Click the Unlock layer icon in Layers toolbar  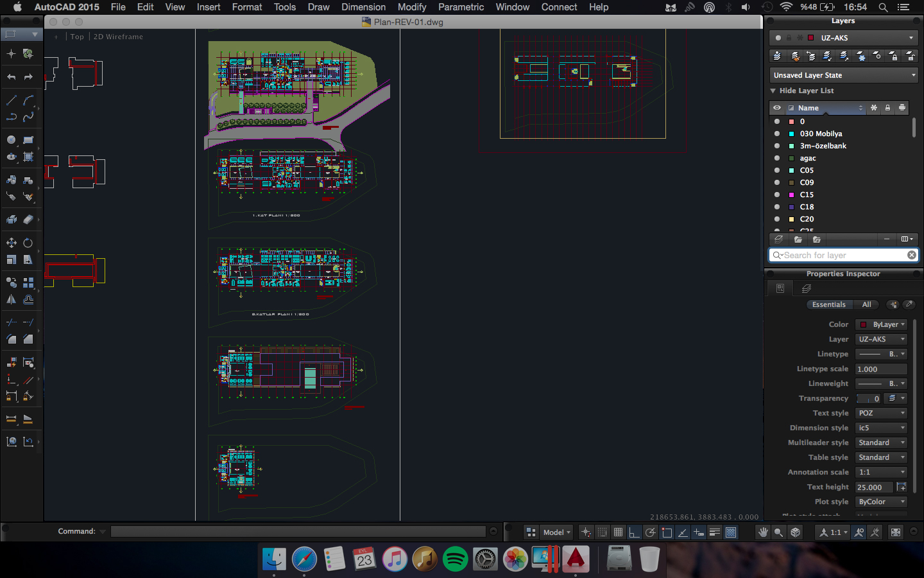910,57
